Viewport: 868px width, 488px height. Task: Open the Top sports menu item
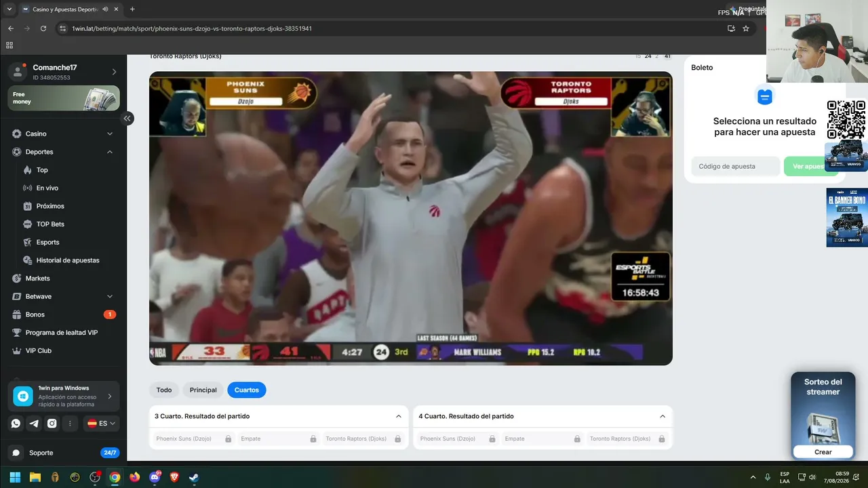click(42, 170)
